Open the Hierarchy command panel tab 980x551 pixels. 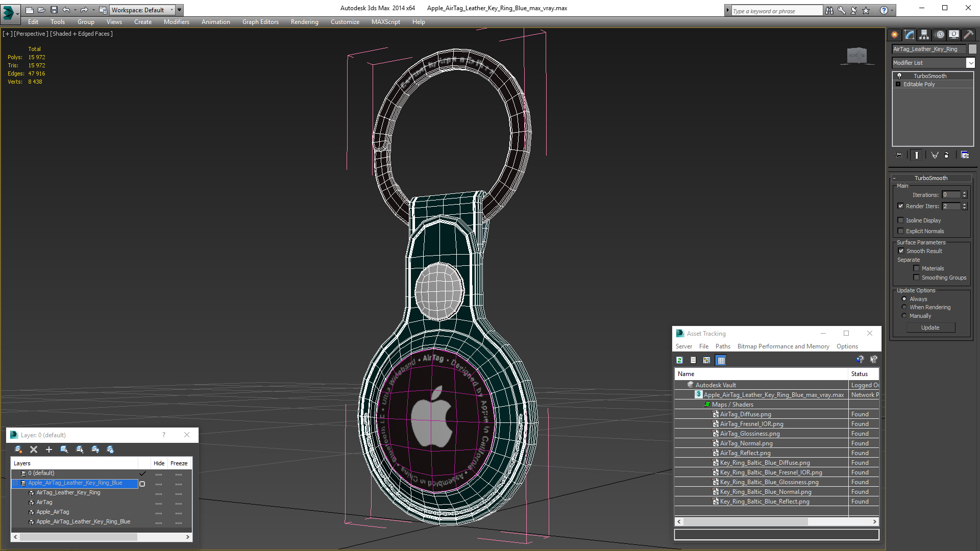924,35
